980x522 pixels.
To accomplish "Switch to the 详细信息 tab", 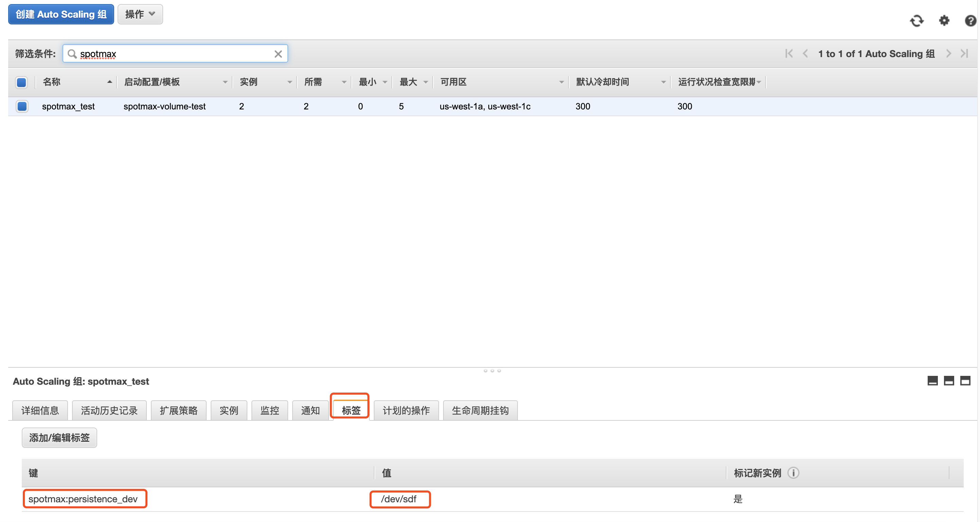I will pyautogui.click(x=40, y=410).
